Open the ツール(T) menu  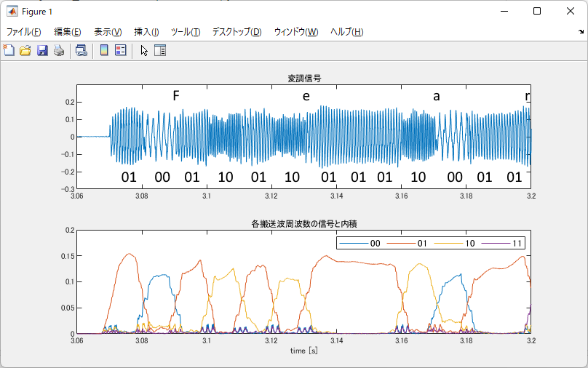(x=186, y=32)
